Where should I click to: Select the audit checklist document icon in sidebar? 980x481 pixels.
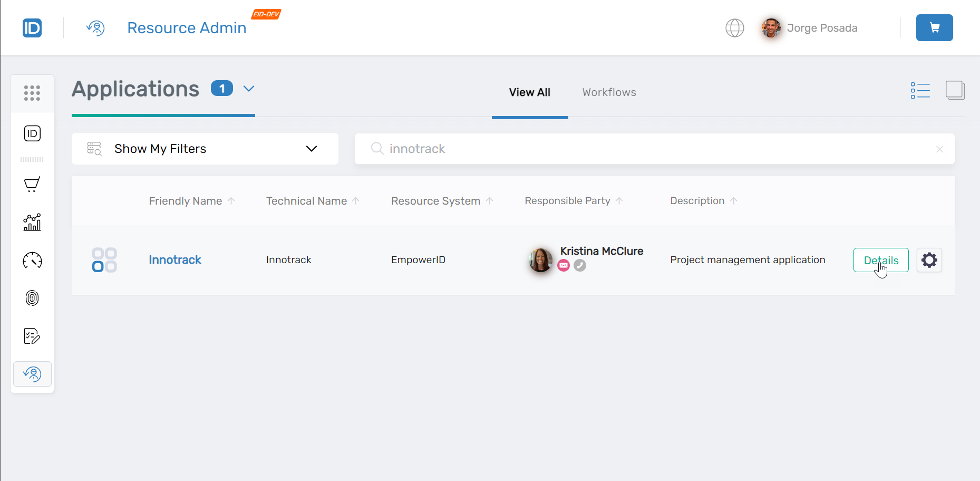click(32, 336)
